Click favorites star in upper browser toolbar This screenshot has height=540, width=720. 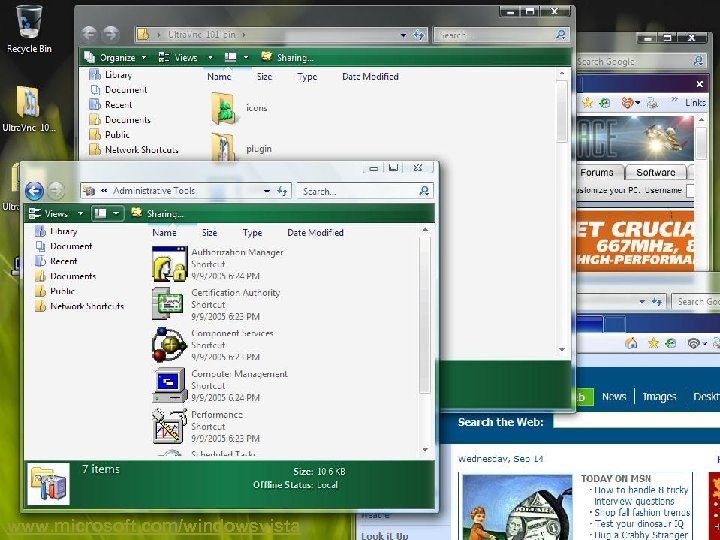tap(587, 103)
